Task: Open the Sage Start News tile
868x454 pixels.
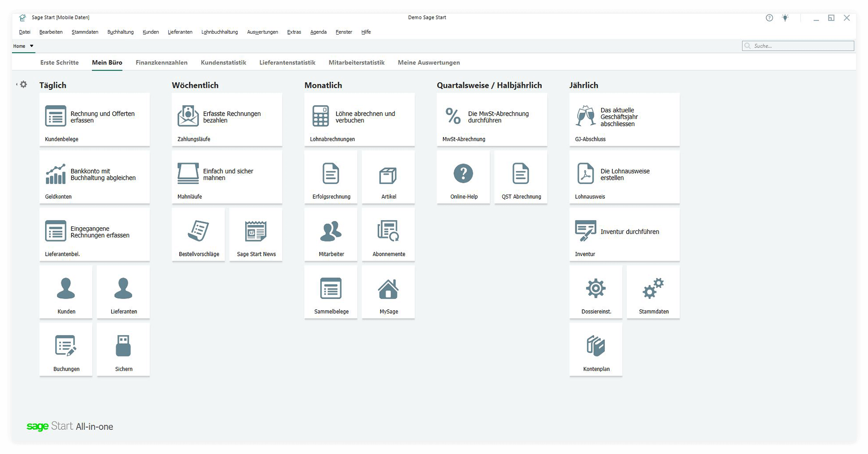Action: pos(256,234)
